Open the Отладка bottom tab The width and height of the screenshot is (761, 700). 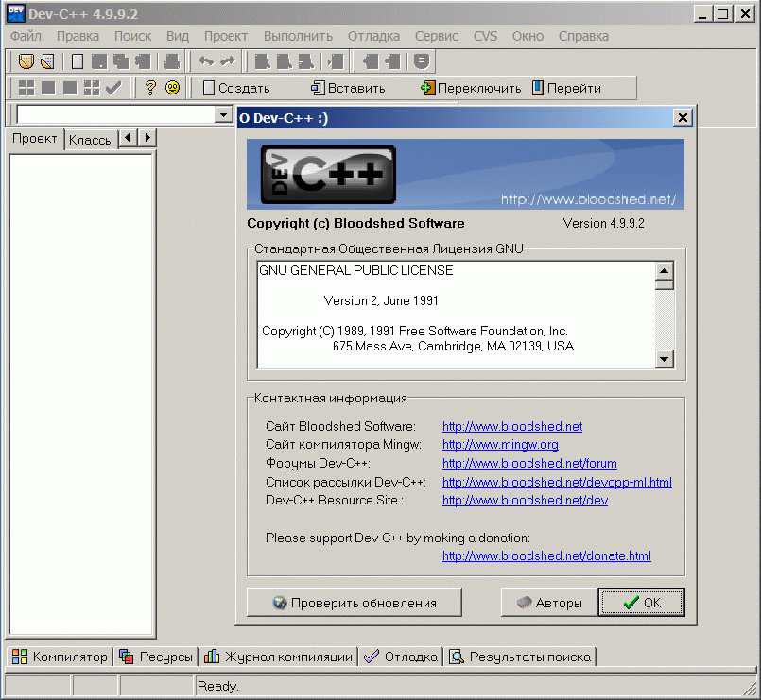pyautogui.click(x=401, y=657)
